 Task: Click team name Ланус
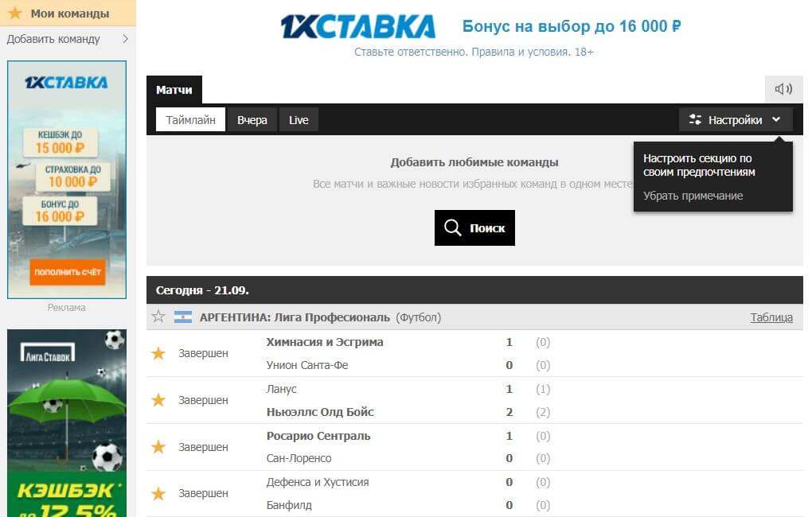pos(281,389)
